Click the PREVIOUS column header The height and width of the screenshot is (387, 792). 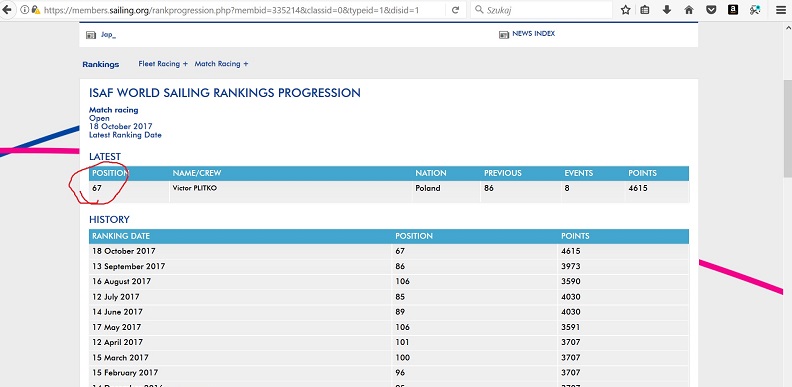point(503,173)
